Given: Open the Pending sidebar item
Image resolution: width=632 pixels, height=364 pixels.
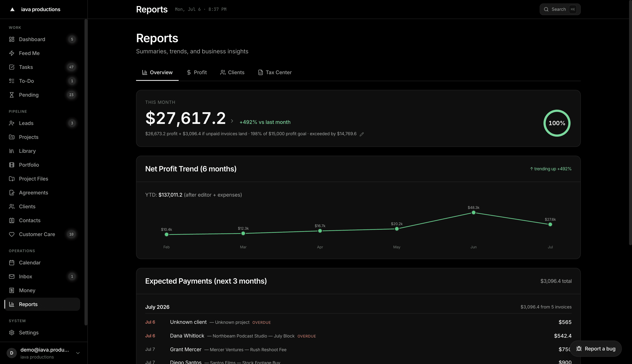Looking at the screenshot, I should coord(42,95).
